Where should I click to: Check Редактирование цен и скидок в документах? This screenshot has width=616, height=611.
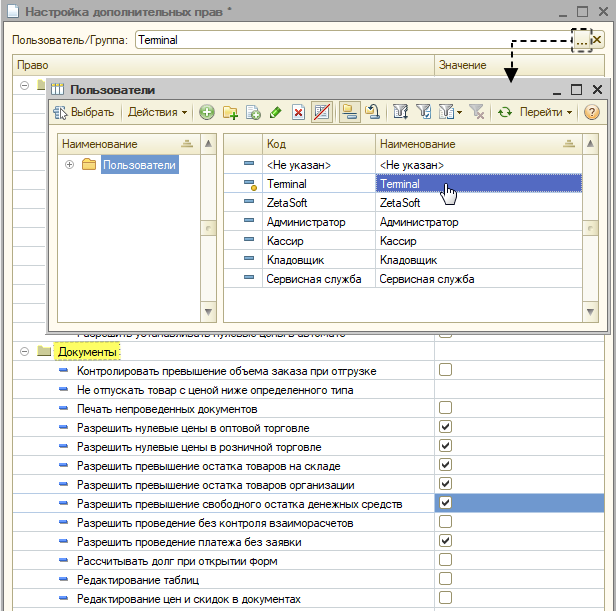445,598
